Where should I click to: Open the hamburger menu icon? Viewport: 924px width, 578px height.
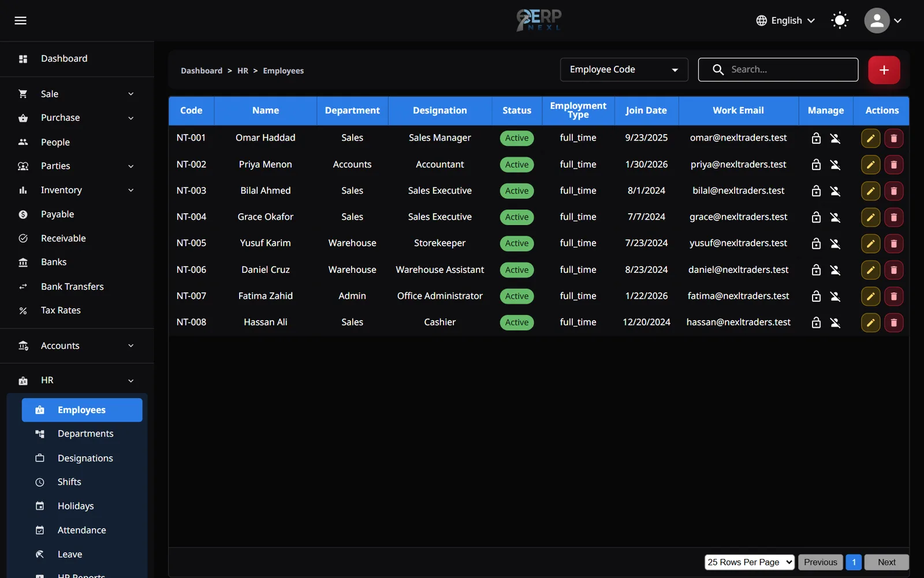point(20,21)
